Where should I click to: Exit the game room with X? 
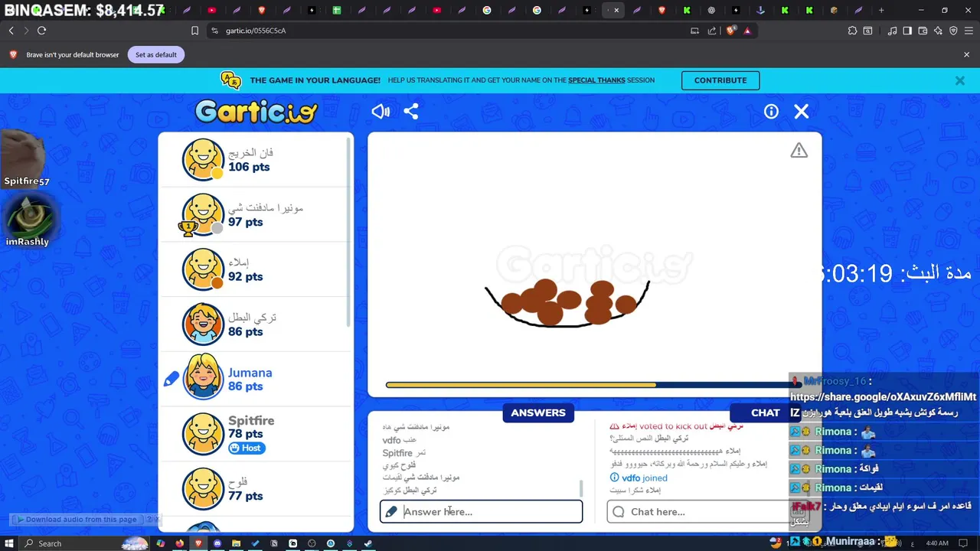coord(802,112)
